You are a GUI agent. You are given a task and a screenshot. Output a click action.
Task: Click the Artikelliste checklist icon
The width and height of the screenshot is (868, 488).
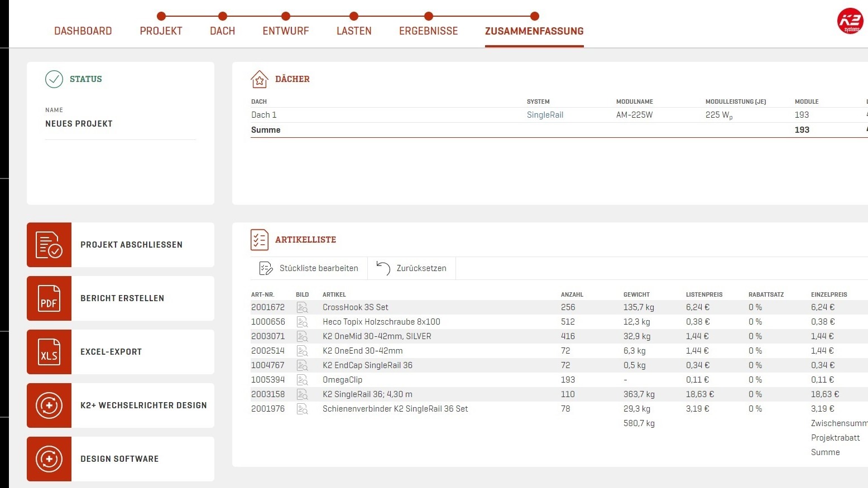260,240
